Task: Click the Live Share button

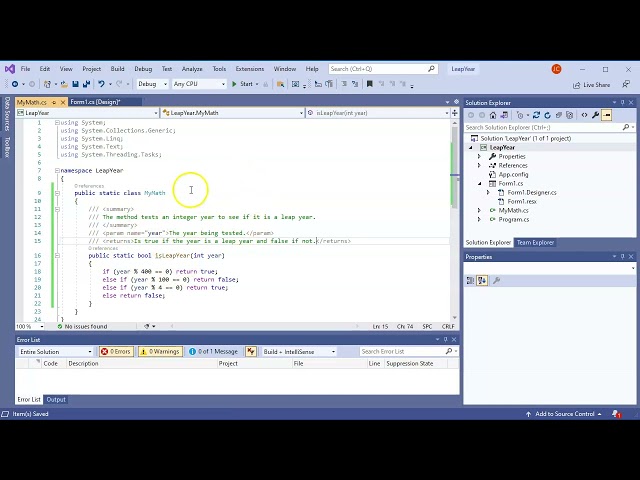Action: (x=591, y=85)
